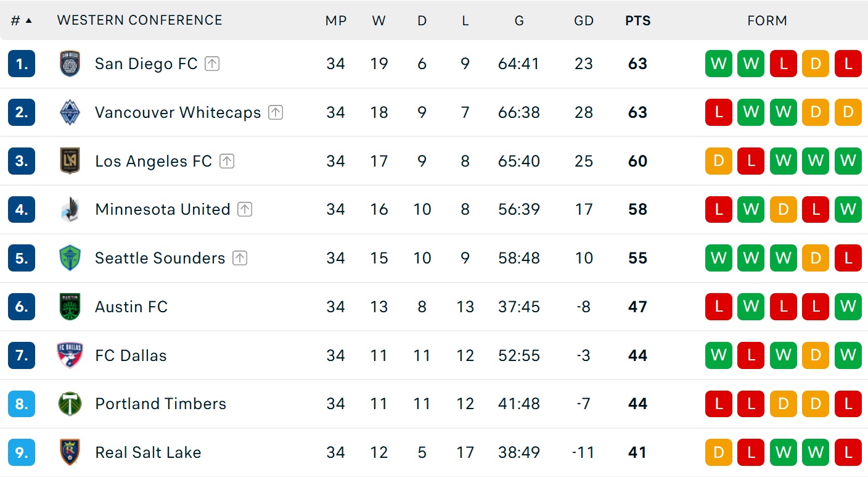Click the FC Dallas crest icon
868x477 pixels.
(70, 355)
